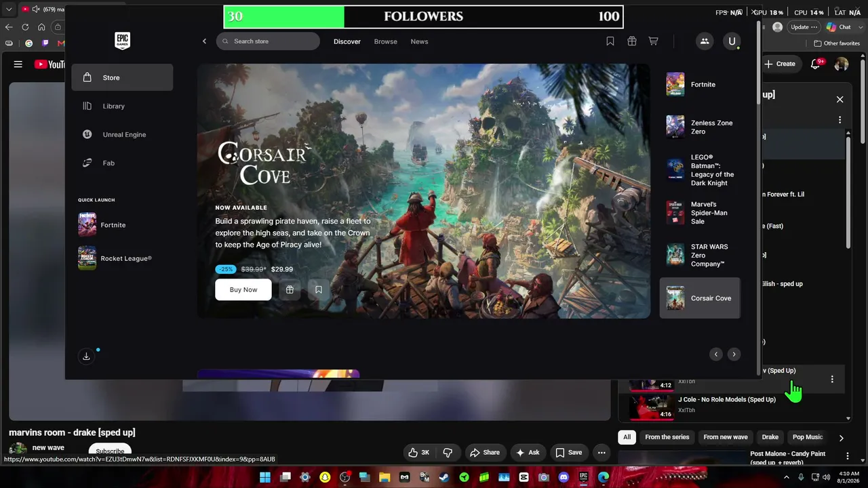Show more category chips with the arrow
Screen dimensions: 868x488
841,438
